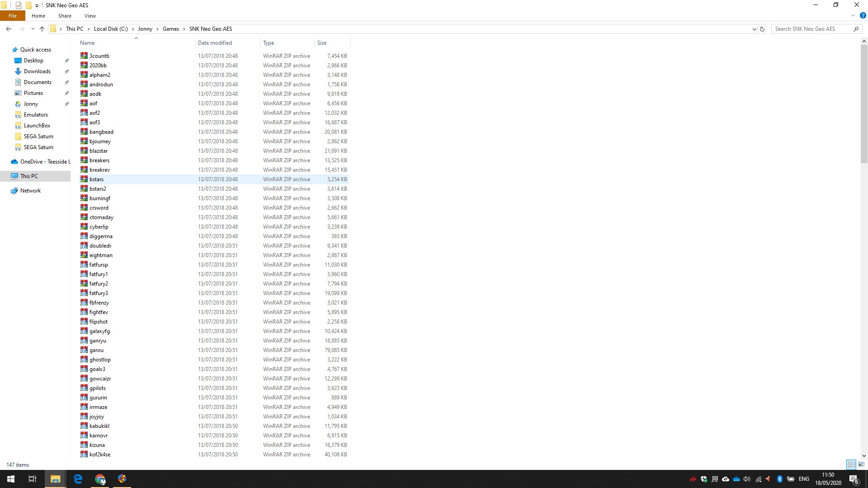Screen dimensions: 868x488
Task: Click the ENG language indicator
Action: tap(804, 479)
